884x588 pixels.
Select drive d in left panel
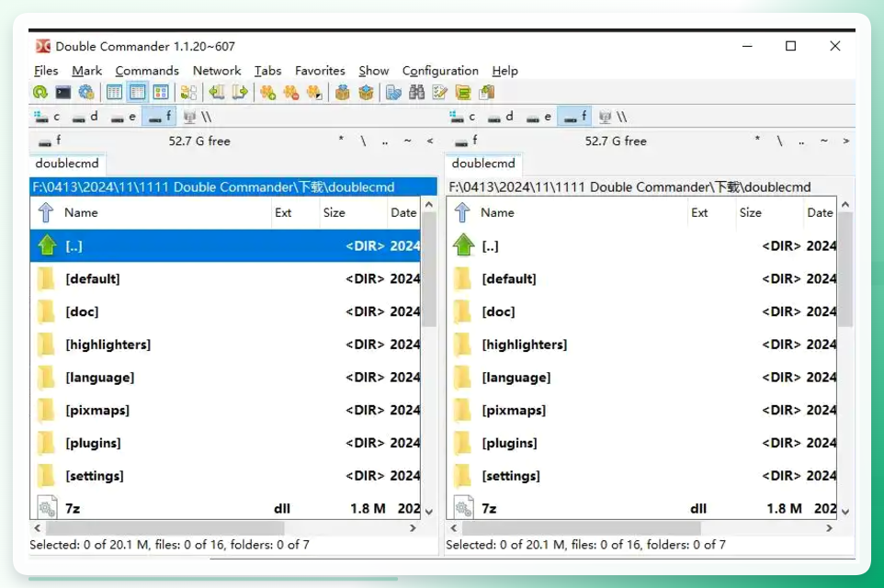(x=85, y=117)
